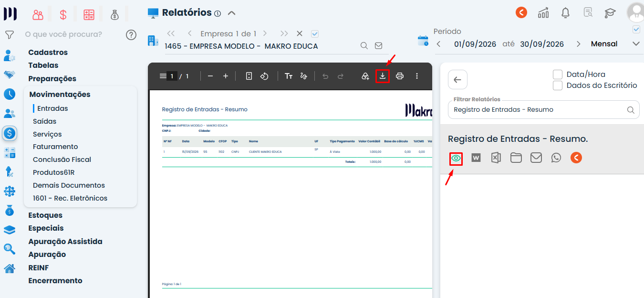
Task: Open the Apuração Assistida menu
Action: click(65, 242)
